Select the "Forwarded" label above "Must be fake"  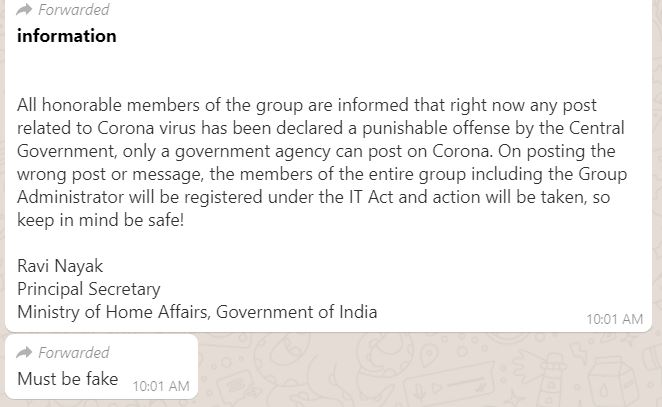pyautogui.click(x=75, y=353)
